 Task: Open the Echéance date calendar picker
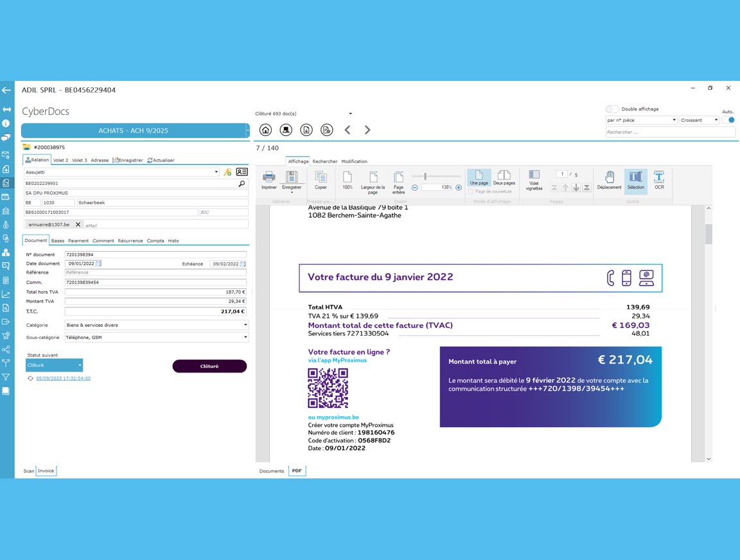(243, 264)
